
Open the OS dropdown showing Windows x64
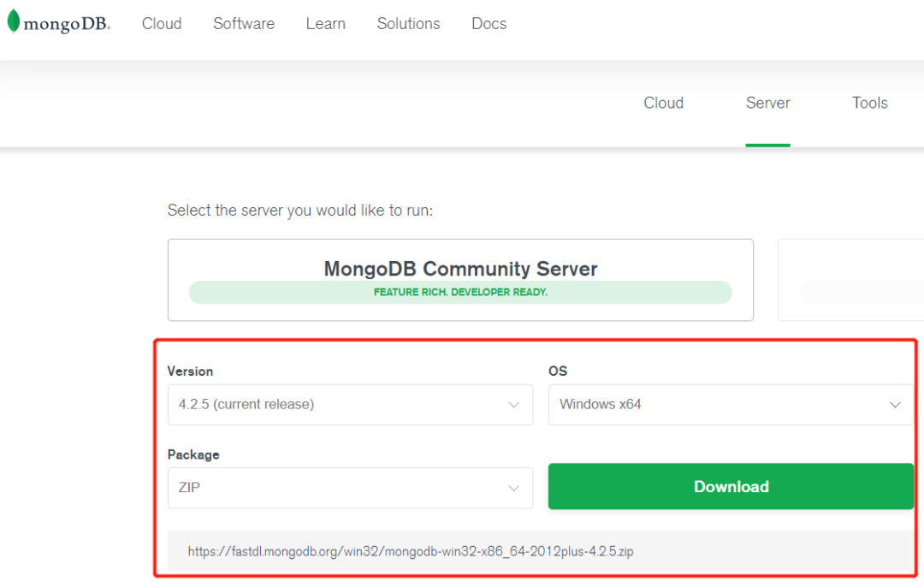[x=731, y=405]
